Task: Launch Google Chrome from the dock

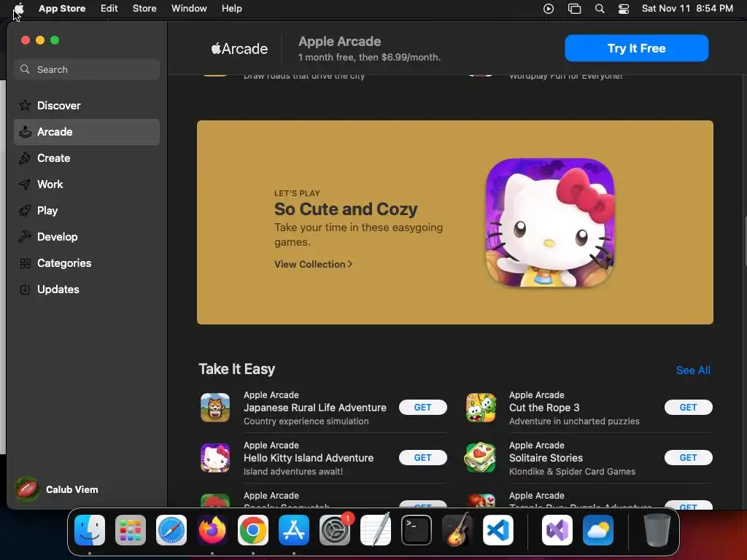Action: 253,530
